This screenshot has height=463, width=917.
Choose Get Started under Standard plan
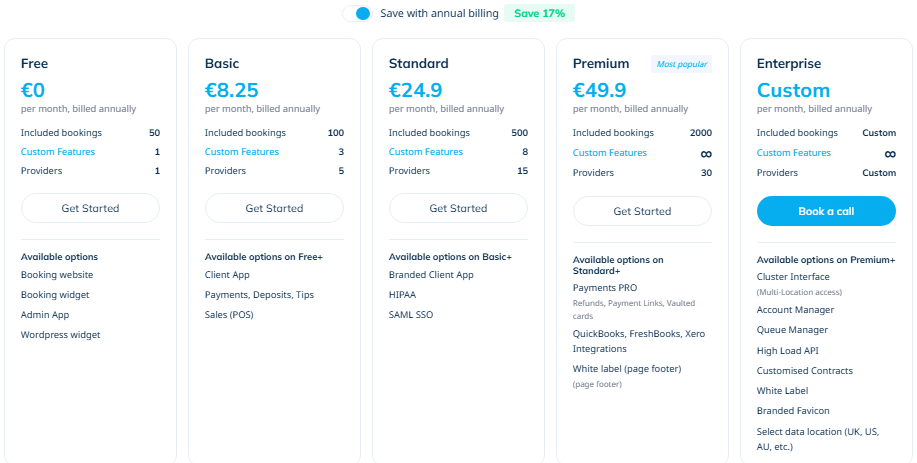tap(458, 208)
